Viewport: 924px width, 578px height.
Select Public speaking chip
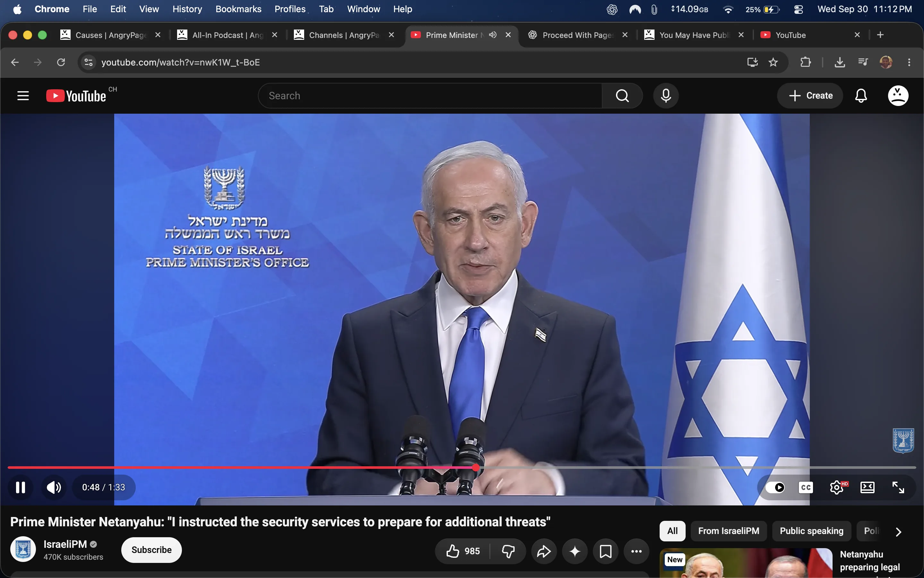tap(811, 531)
